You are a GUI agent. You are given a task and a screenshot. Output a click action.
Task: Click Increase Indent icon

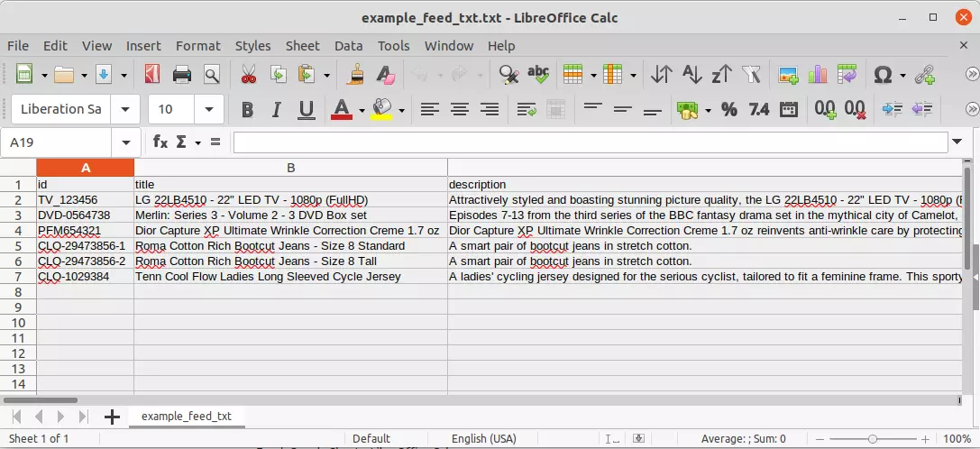[892, 109]
